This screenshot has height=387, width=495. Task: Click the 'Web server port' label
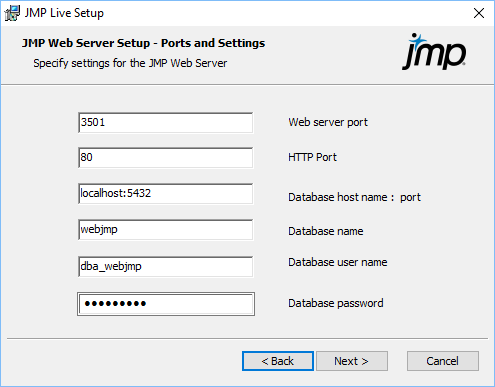point(328,122)
